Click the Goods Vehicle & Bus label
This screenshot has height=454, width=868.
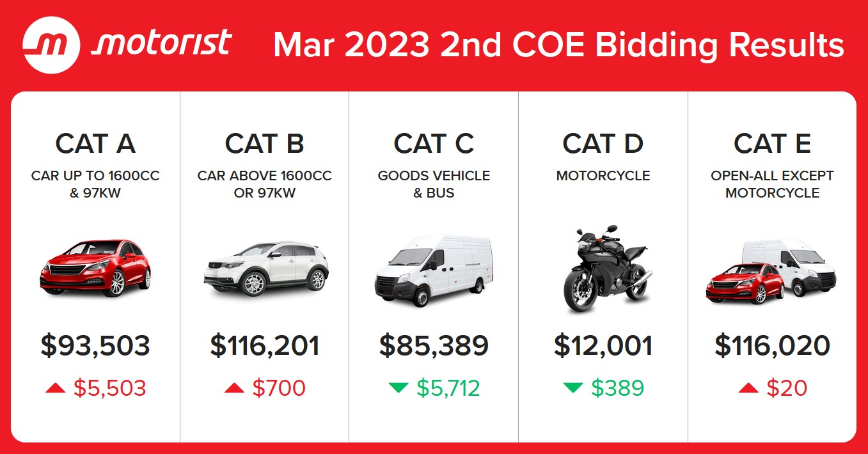tap(434, 184)
